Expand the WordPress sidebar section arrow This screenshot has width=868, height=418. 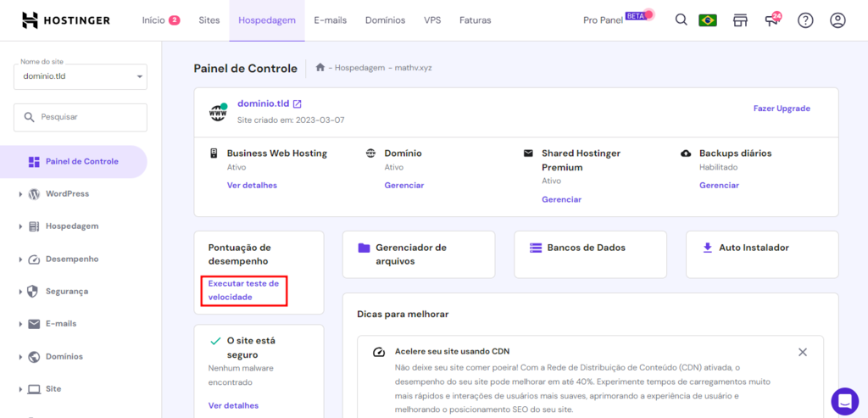tap(20, 194)
